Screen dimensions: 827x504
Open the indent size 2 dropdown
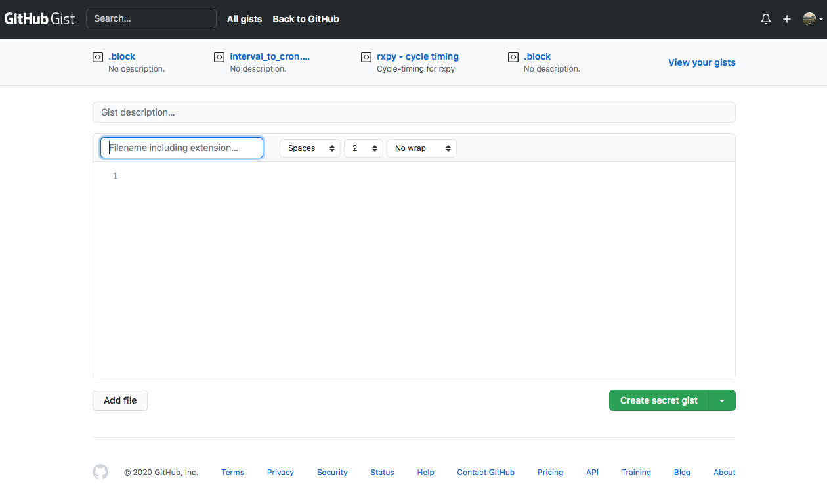pyautogui.click(x=363, y=148)
